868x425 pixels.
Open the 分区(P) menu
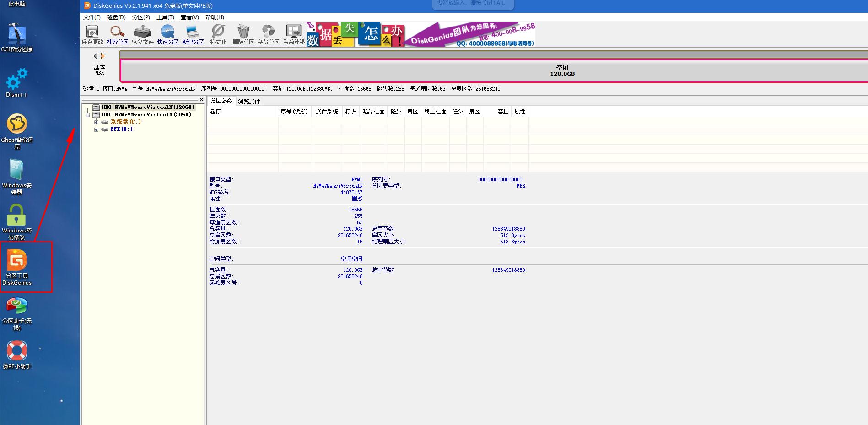pyautogui.click(x=141, y=17)
